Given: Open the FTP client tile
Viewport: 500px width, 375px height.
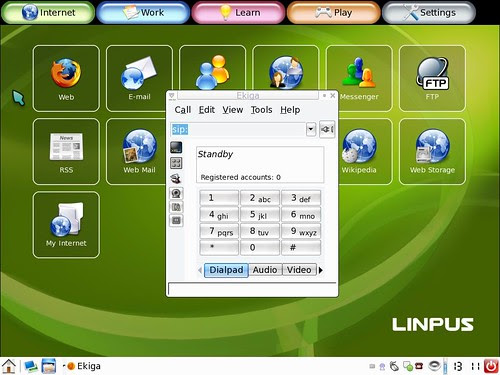Looking at the screenshot, I should pos(432,78).
